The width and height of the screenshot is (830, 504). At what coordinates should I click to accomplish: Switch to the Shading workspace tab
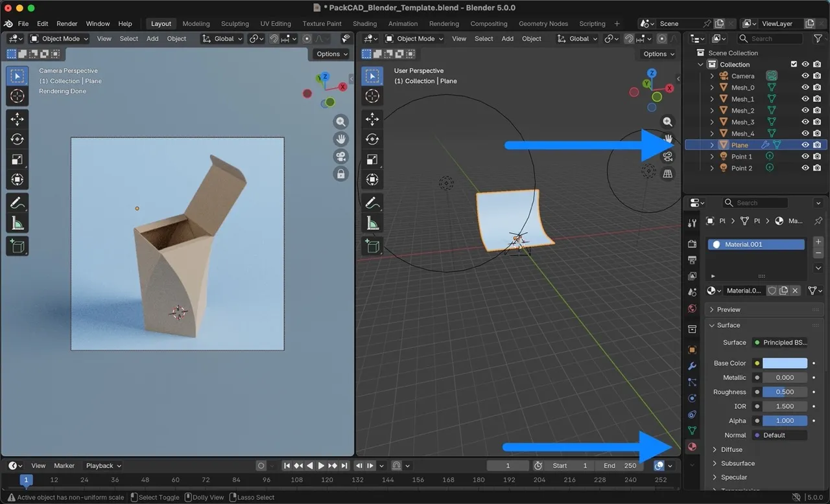pyautogui.click(x=364, y=24)
